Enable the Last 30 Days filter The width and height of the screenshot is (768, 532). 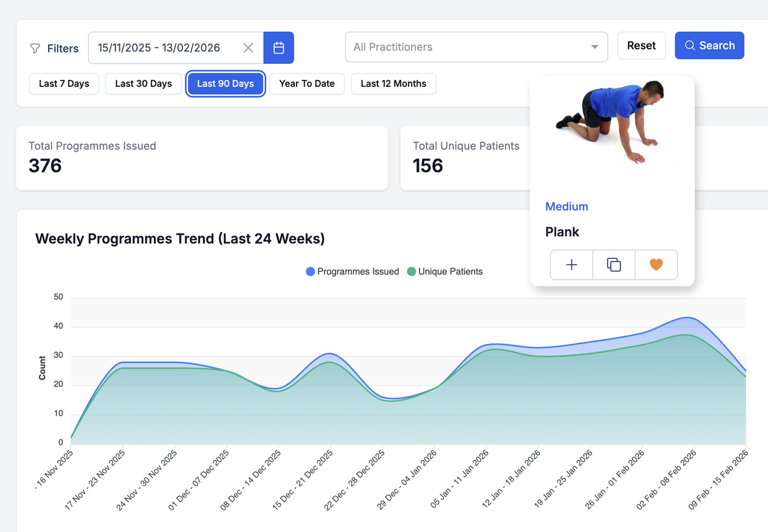coord(143,83)
